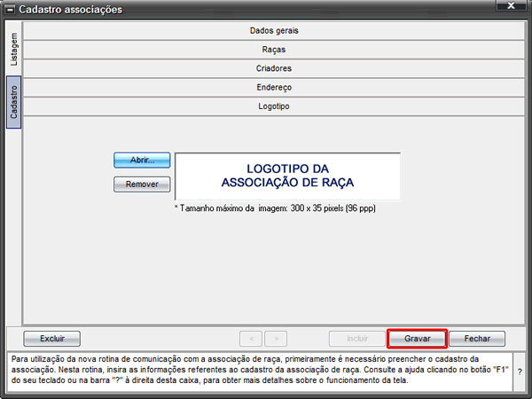Go to previous record with < button
Image resolution: width=532 pixels, height=399 pixels.
click(251, 339)
